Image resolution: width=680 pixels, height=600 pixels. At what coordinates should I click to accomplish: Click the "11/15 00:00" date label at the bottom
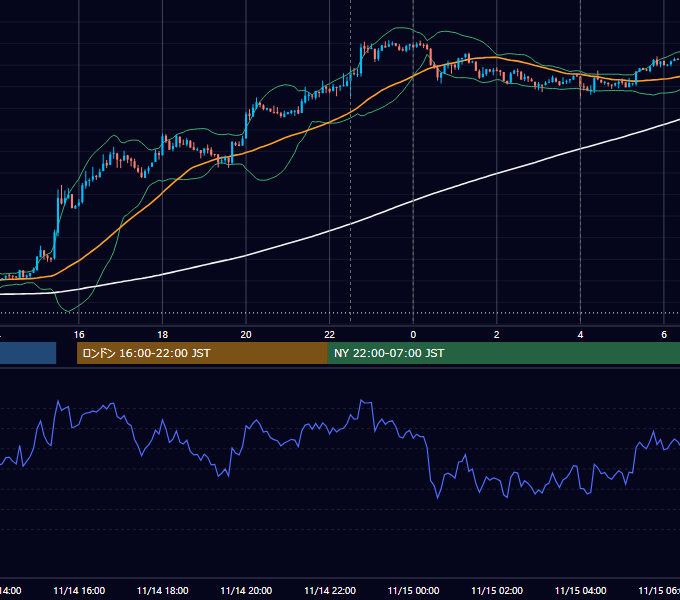(413, 590)
